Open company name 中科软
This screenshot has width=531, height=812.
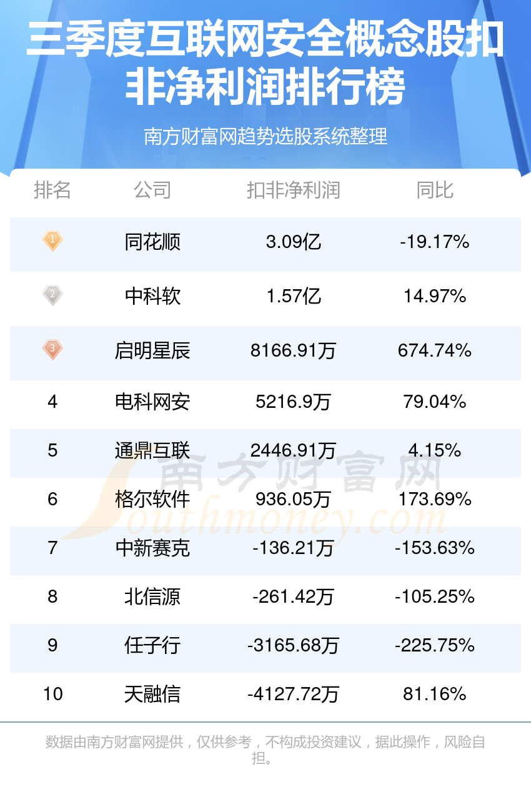click(152, 296)
